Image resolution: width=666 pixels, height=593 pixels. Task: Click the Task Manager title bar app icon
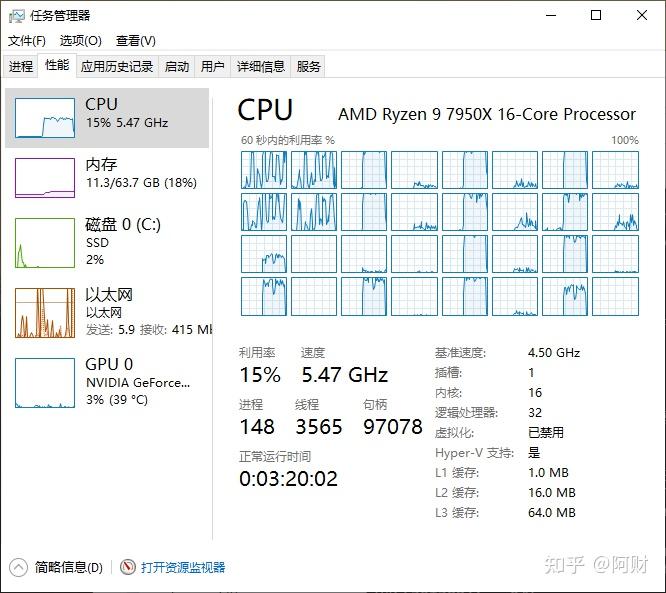coord(17,16)
